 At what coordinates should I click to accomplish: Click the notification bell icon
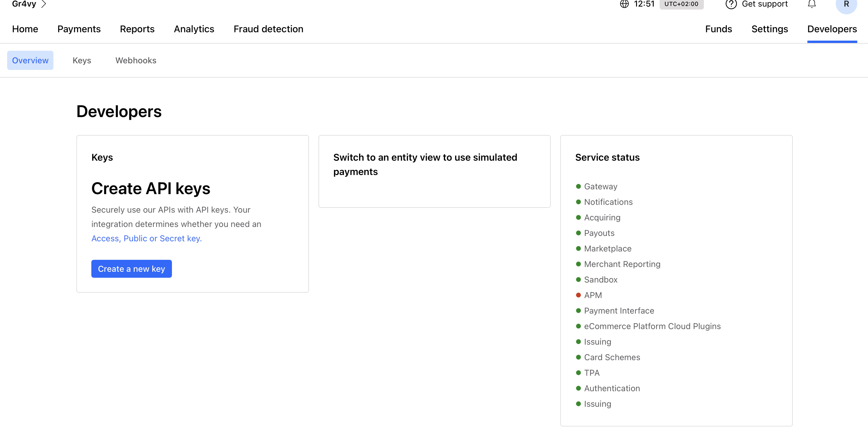tap(812, 4)
